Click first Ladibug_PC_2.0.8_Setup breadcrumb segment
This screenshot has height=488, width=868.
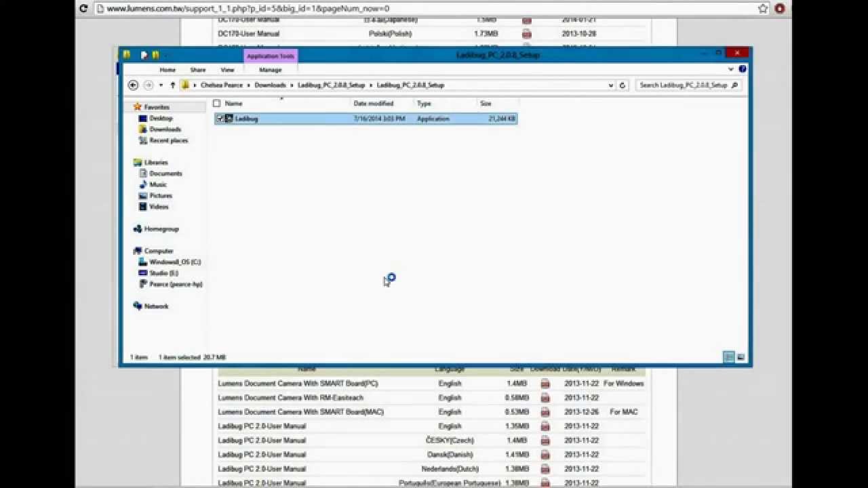[331, 85]
